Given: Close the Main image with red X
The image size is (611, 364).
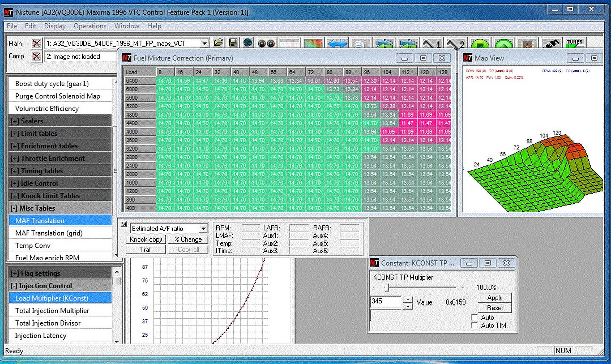Looking at the screenshot, I should point(36,43).
